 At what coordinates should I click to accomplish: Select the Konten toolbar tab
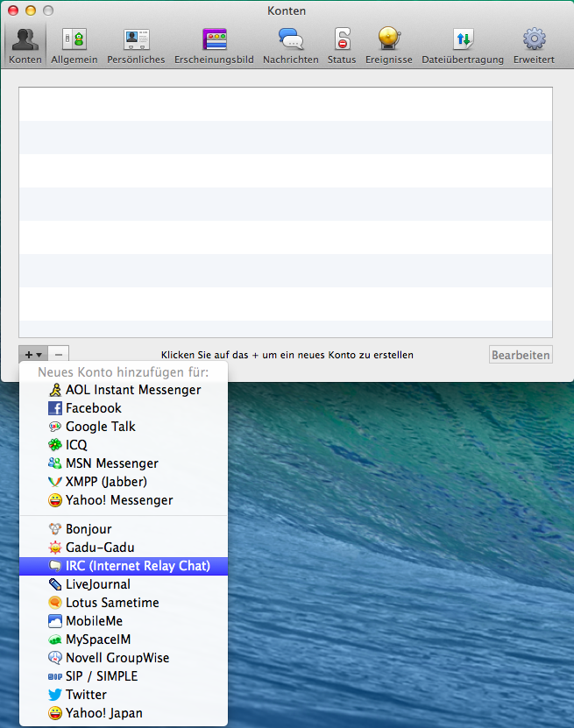[25, 46]
